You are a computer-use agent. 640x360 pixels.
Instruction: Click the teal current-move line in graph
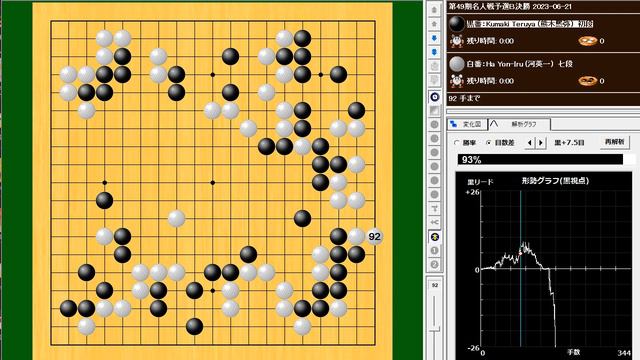(521, 268)
